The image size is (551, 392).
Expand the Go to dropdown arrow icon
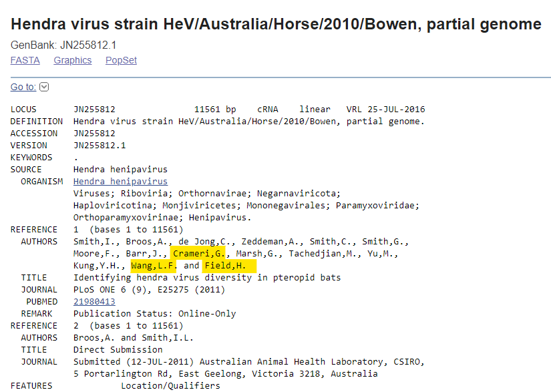[44, 87]
